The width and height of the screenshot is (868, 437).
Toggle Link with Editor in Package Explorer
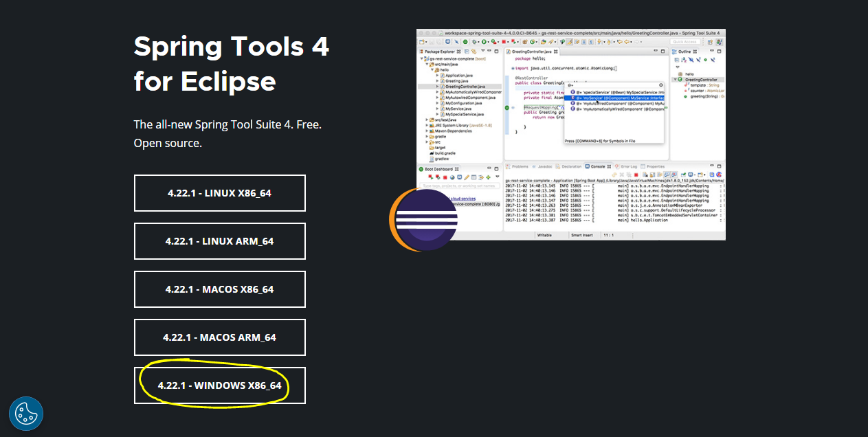[x=474, y=52]
